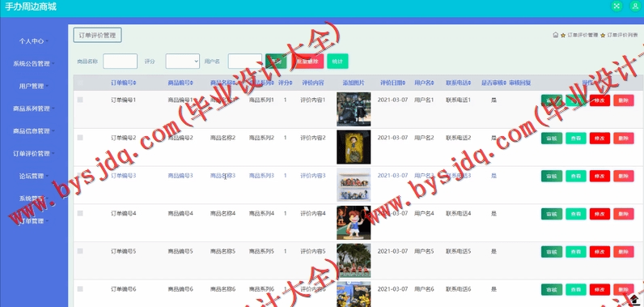This screenshot has width=644, height=307.
Task: Click 查看 for 订单编号6
Action: pyautogui.click(x=576, y=289)
